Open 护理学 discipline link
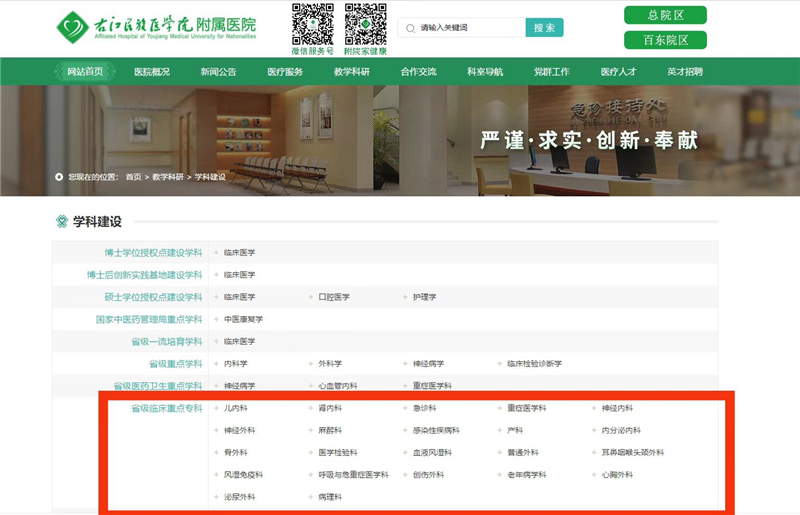This screenshot has width=800, height=515. tap(424, 297)
